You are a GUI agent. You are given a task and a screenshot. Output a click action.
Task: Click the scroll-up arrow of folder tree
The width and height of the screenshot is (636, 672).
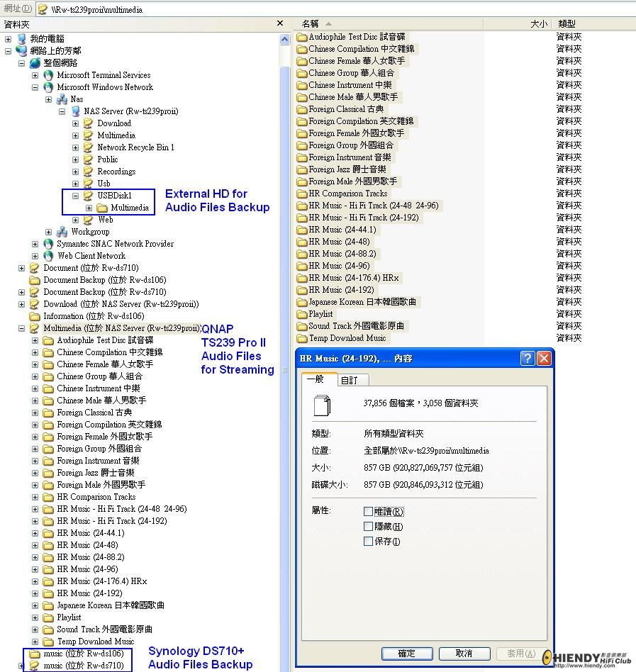284,40
